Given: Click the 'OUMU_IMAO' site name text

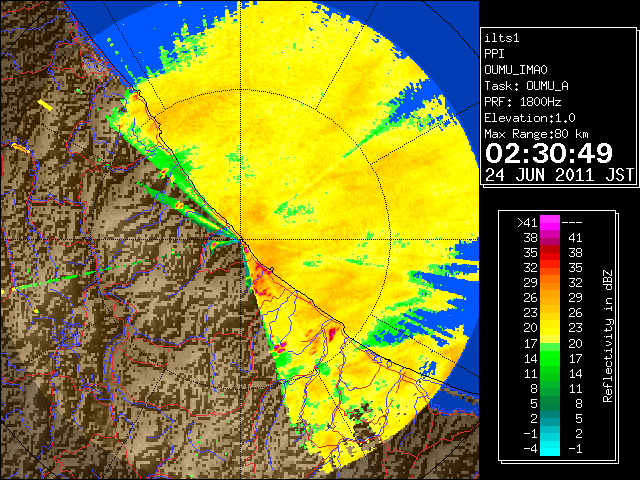Looking at the screenshot, I should click(x=516, y=70).
